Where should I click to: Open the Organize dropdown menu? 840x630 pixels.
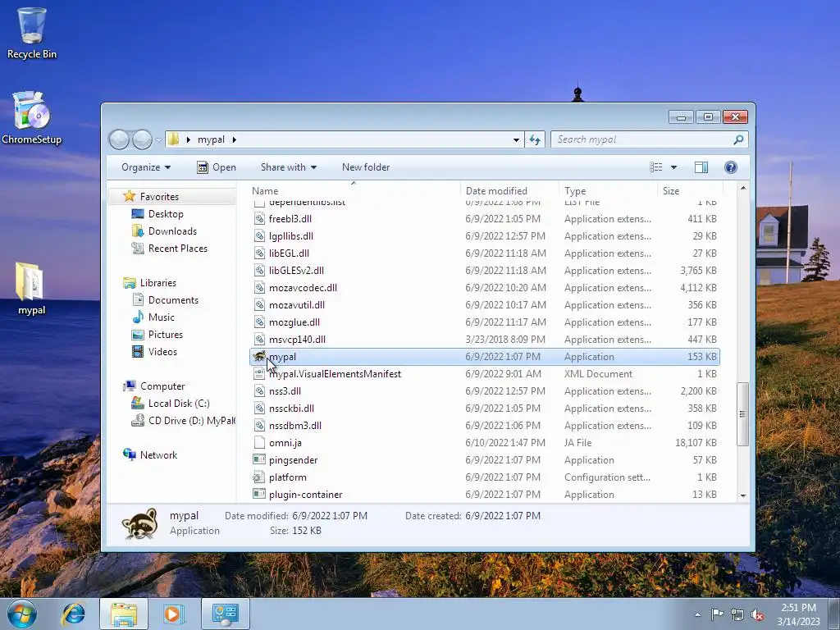tap(146, 167)
